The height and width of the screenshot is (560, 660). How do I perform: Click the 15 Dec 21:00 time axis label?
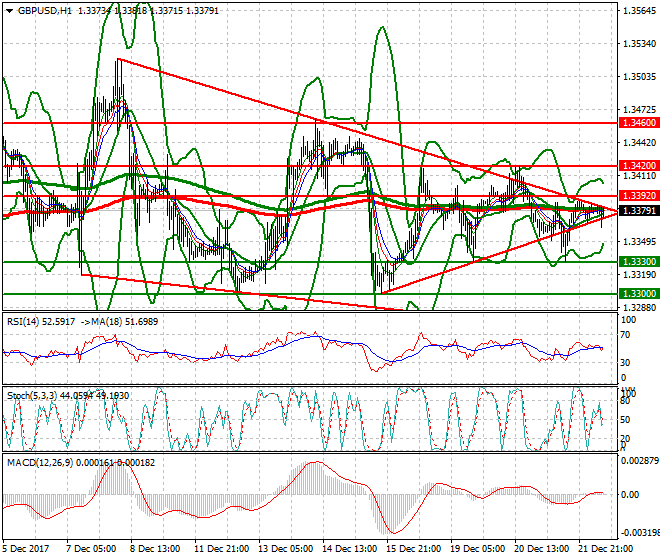point(414,549)
